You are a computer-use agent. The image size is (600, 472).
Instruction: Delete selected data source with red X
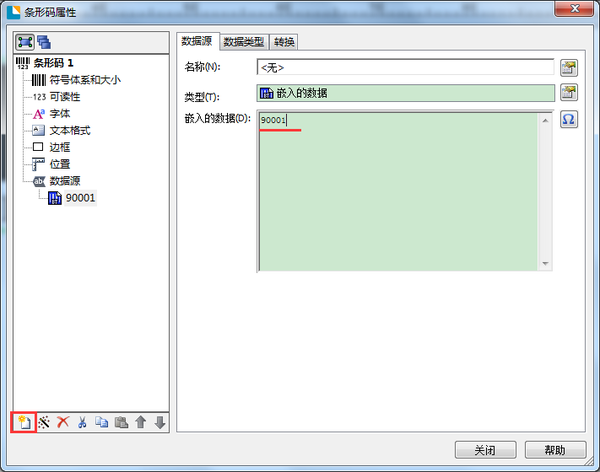[x=63, y=422]
